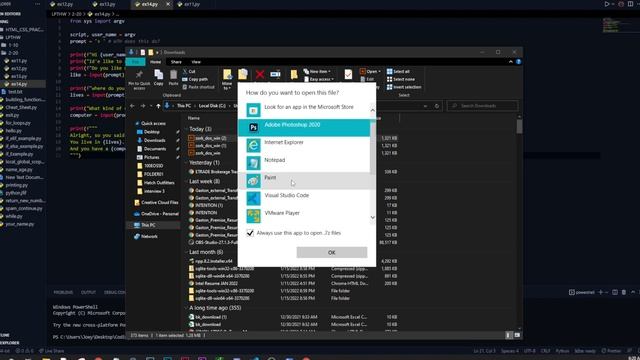Pick Notepad to open the file
Screen dimensions: 640x360
(x=304, y=163)
